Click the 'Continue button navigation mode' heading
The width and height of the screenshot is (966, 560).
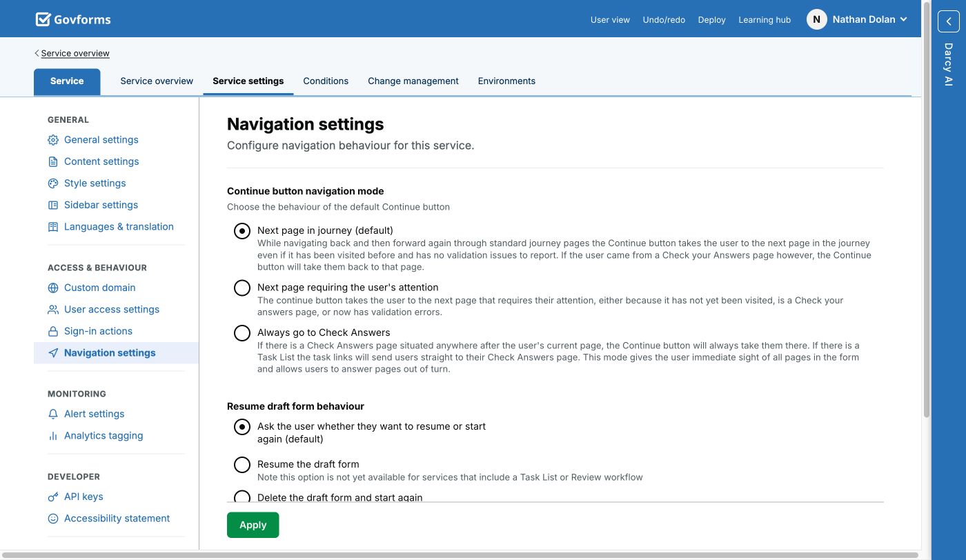point(306,191)
